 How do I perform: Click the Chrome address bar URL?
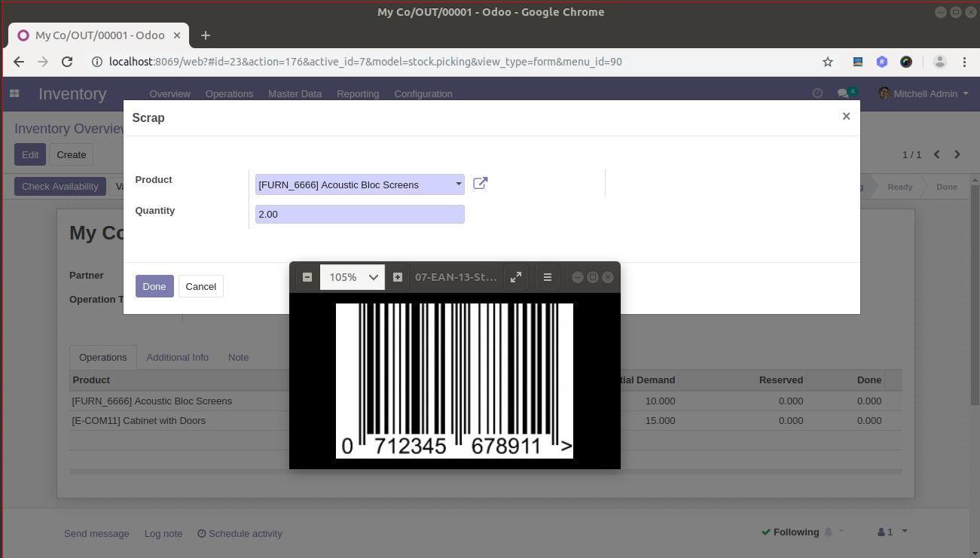click(x=365, y=62)
